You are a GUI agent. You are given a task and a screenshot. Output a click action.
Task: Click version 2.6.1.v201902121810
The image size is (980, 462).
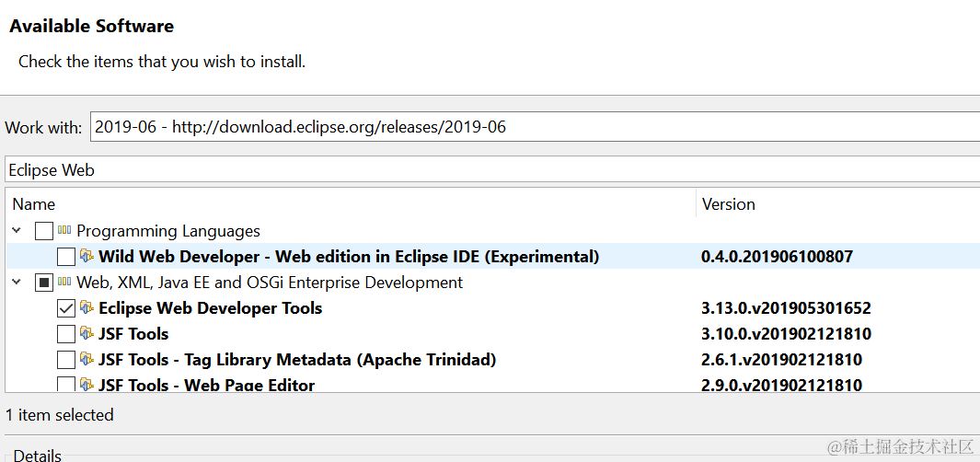click(x=782, y=359)
